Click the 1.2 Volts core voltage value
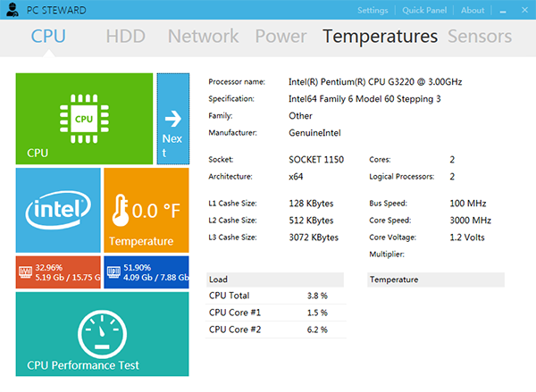 tap(467, 238)
